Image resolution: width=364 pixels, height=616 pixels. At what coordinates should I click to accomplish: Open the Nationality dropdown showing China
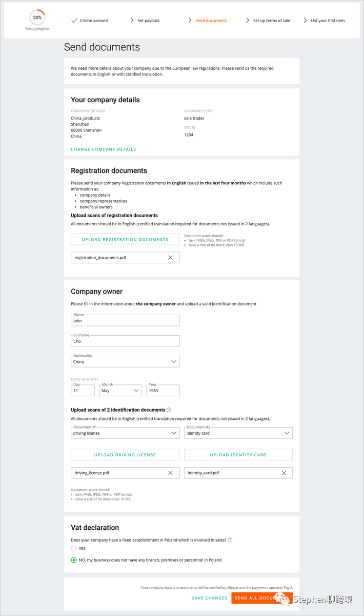click(125, 361)
